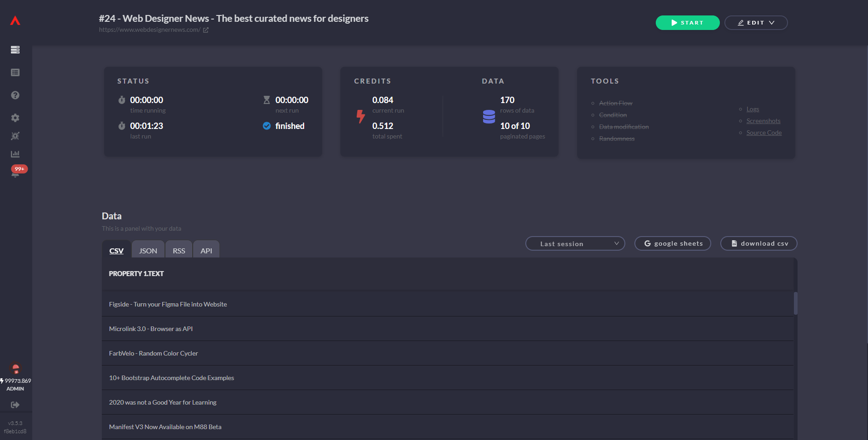Switch to the JSON tab
The width and height of the screenshot is (868, 440).
coord(148,250)
